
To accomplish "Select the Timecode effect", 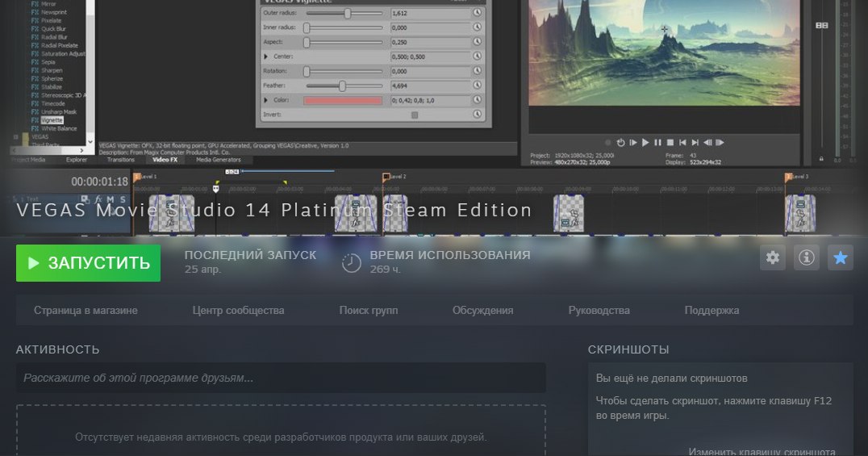I will click(x=53, y=103).
